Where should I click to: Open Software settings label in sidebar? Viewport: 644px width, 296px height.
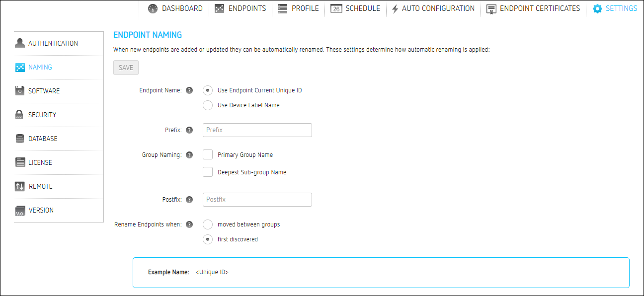[44, 91]
